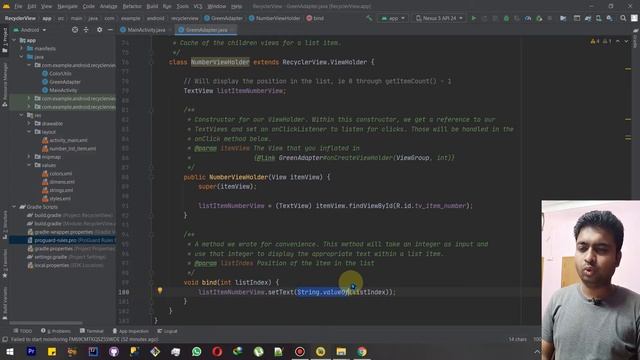Hide the Project panel via minus icon
This screenshot has width=640, height=360.
pyautogui.click(x=110, y=30)
